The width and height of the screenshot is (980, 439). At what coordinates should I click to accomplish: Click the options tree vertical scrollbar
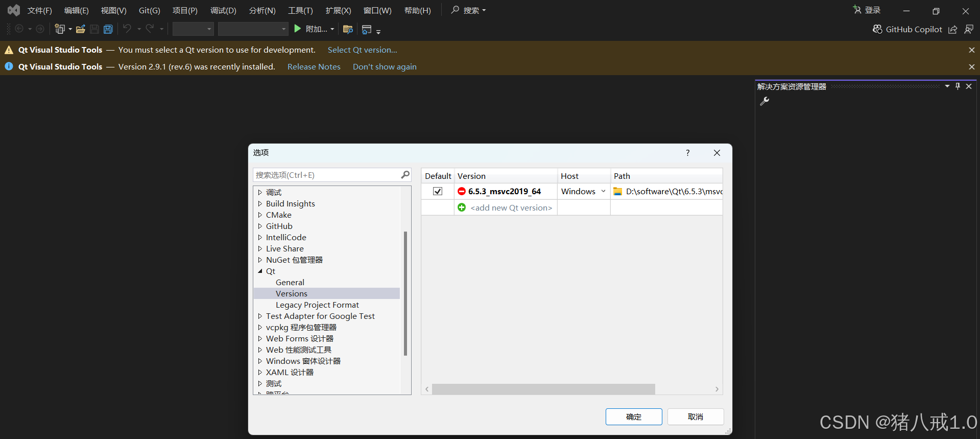pos(405,293)
